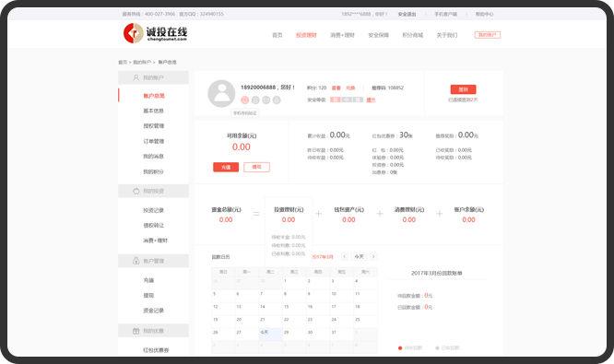Click the 2017年3月 month label
Image resolution: width=614 pixels, height=364 pixels.
pyautogui.click(x=323, y=257)
